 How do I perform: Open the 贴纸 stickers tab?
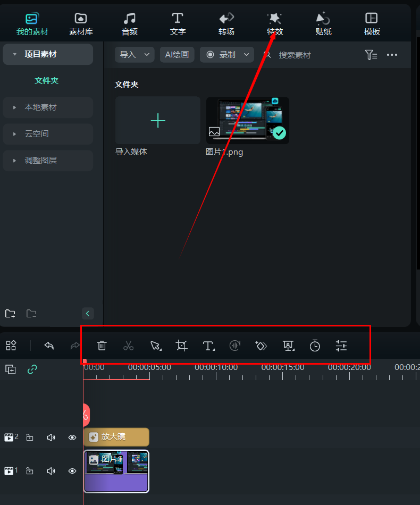(323, 24)
